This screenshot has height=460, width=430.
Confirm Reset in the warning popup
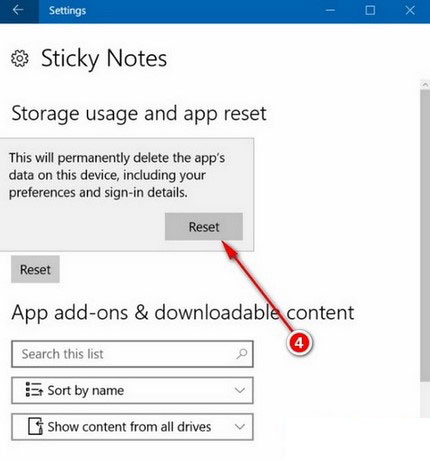204,227
